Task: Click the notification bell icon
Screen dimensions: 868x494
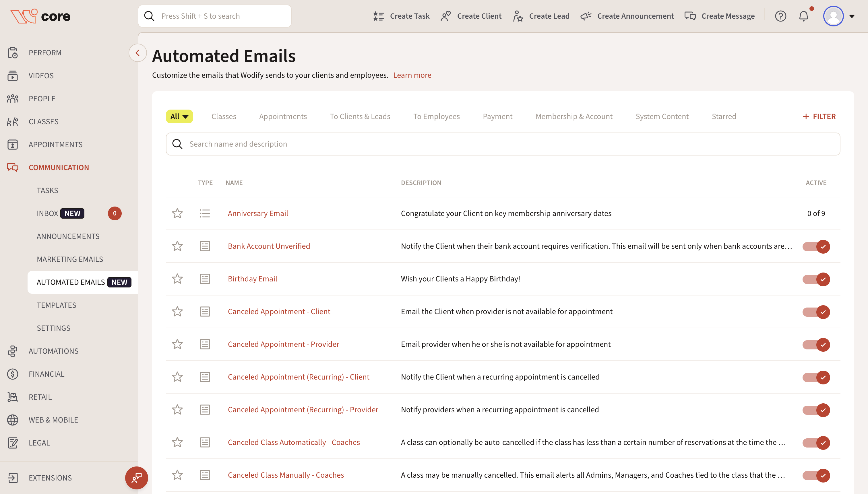Action: coord(803,16)
